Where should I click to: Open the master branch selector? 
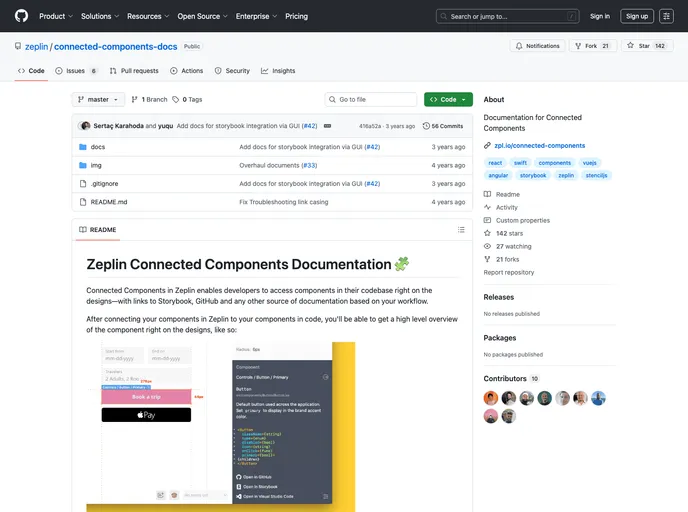[98, 100]
